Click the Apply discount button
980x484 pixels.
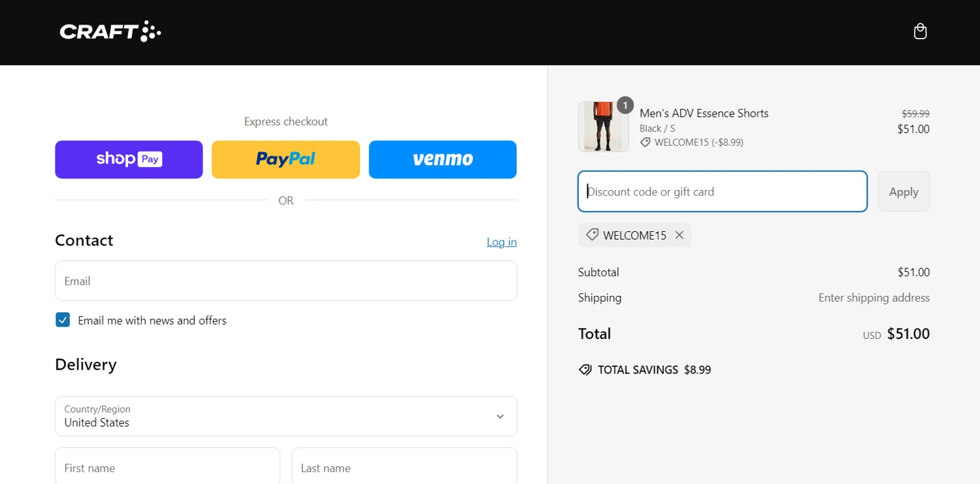click(904, 191)
